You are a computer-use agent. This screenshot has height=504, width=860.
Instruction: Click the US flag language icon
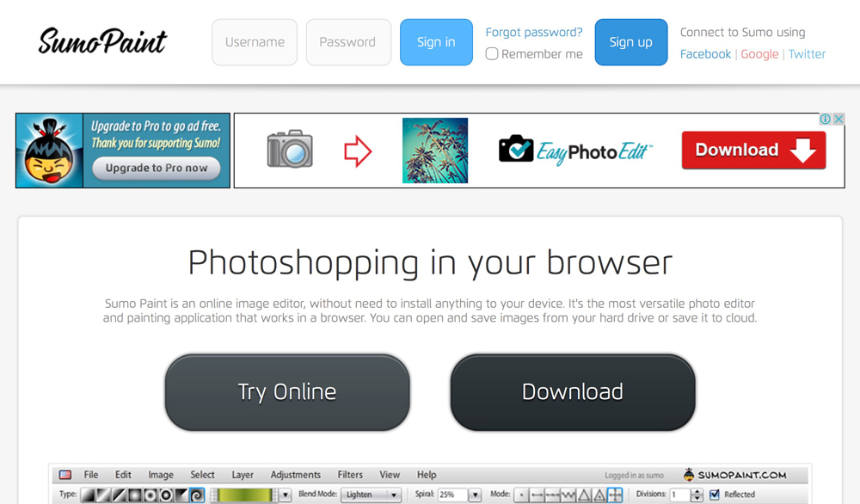(x=65, y=475)
